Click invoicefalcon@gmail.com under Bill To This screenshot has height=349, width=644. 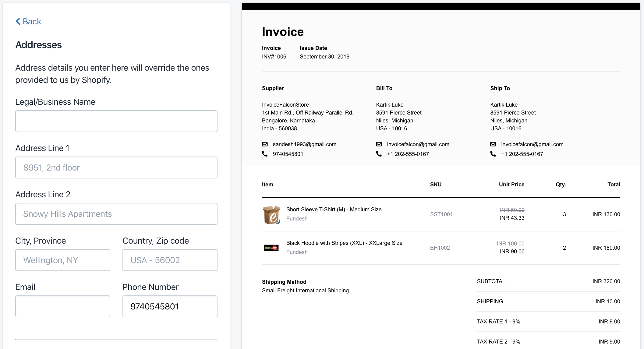(418, 144)
